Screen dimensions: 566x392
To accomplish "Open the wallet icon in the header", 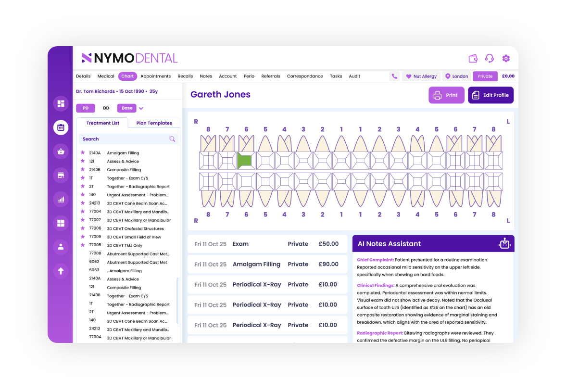I will point(473,58).
